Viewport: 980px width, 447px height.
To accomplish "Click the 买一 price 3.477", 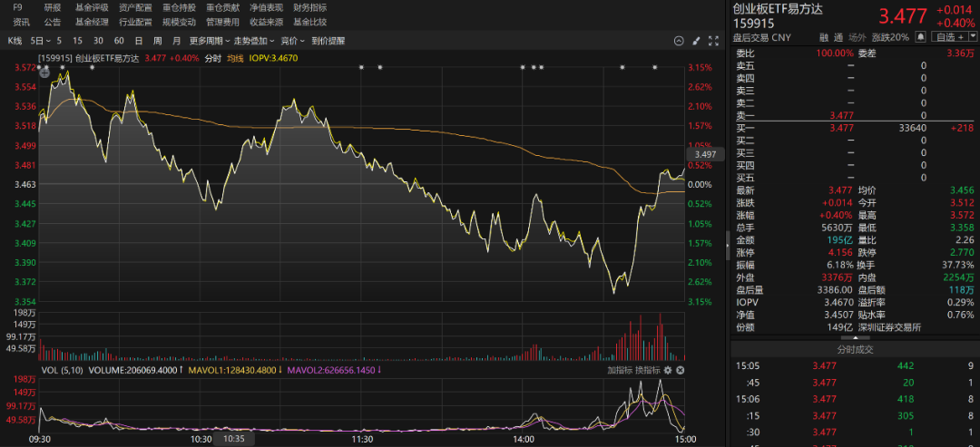I will pos(840,128).
